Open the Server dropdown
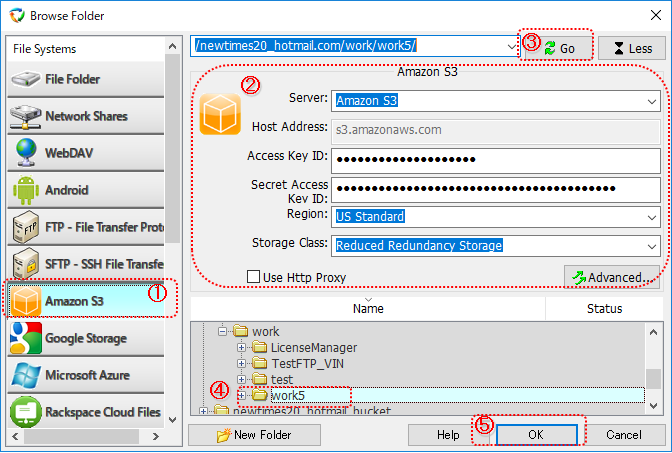The image size is (672, 453). pos(652,102)
